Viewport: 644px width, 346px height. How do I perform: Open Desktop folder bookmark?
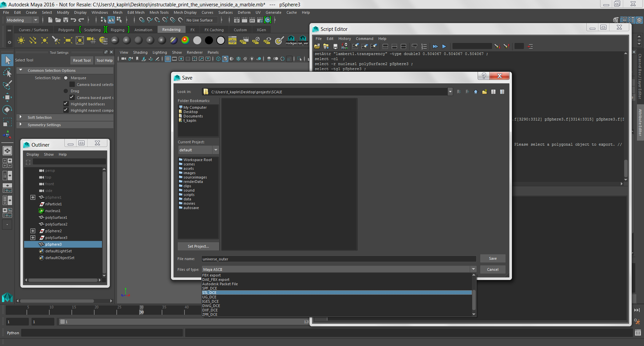pos(190,112)
